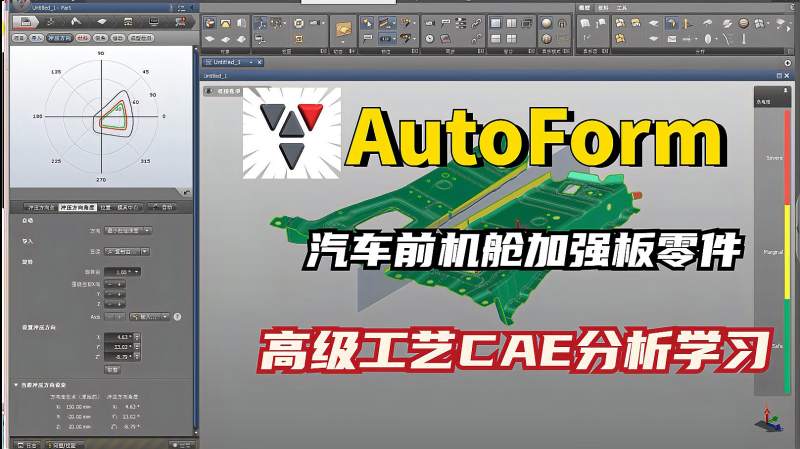Click the 自动 button beside sub-tabs

pos(162,208)
